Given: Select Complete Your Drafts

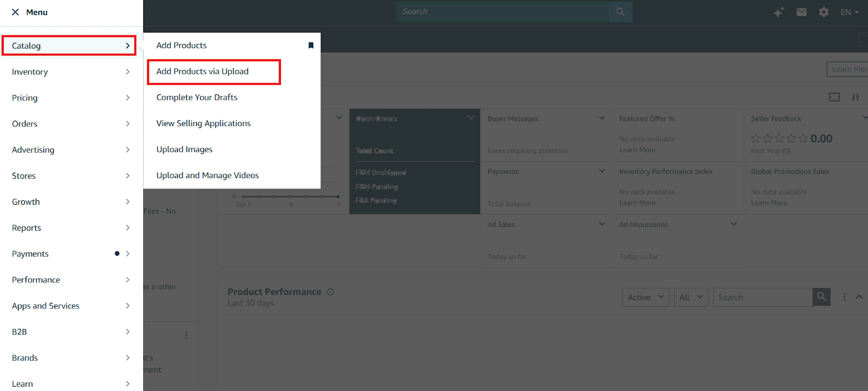Looking at the screenshot, I should [x=197, y=97].
